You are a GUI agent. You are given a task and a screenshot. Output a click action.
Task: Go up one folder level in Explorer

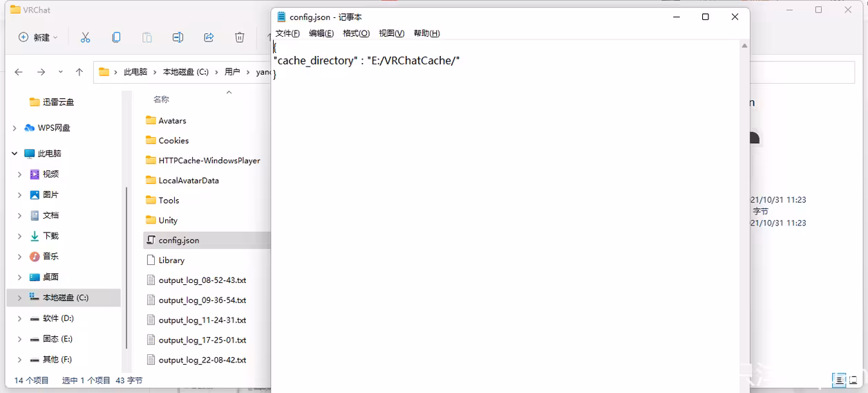click(x=79, y=72)
